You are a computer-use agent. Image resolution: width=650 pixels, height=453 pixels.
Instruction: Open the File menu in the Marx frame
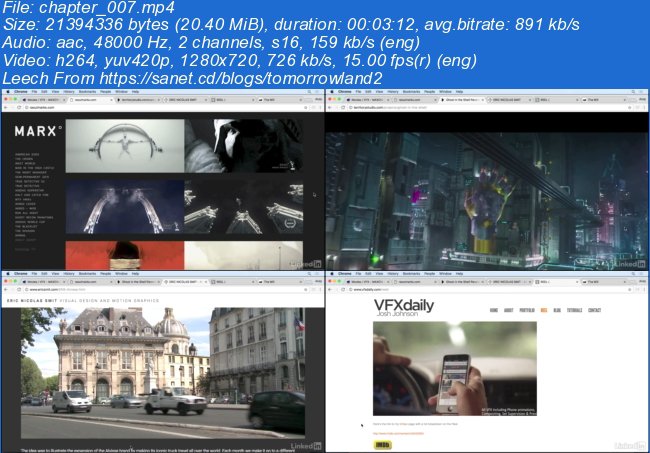[34, 92]
